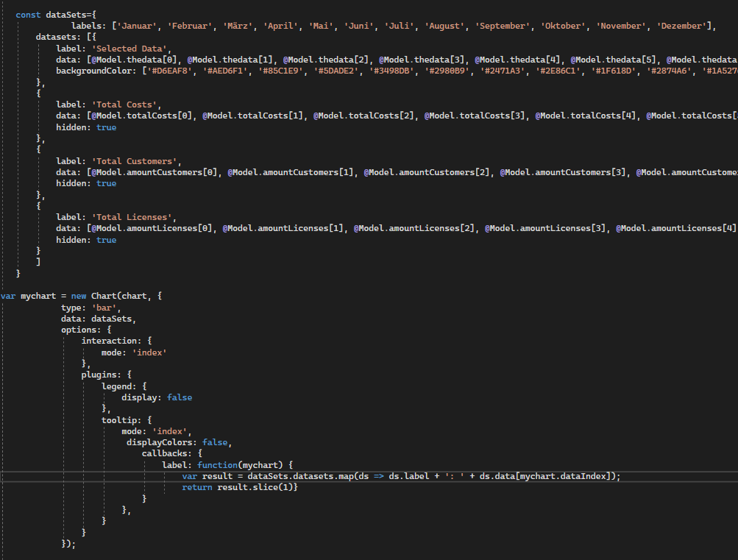
Task: Click the 'April' month string
Action: pyautogui.click(x=280, y=26)
